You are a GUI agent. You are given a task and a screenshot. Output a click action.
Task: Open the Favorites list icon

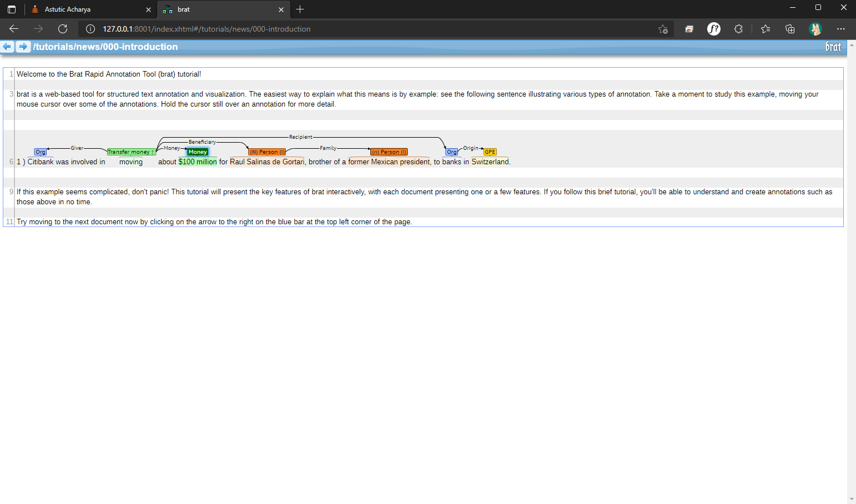766,29
